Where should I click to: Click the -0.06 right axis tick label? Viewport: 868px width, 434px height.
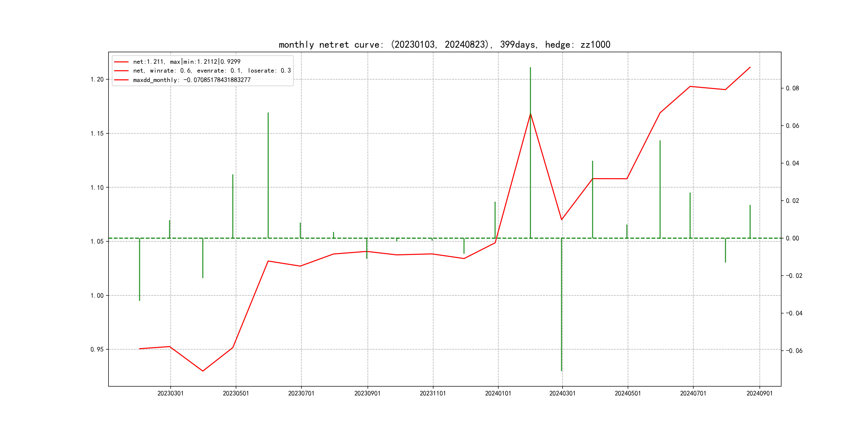pyautogui.click(x=794, y=351)
